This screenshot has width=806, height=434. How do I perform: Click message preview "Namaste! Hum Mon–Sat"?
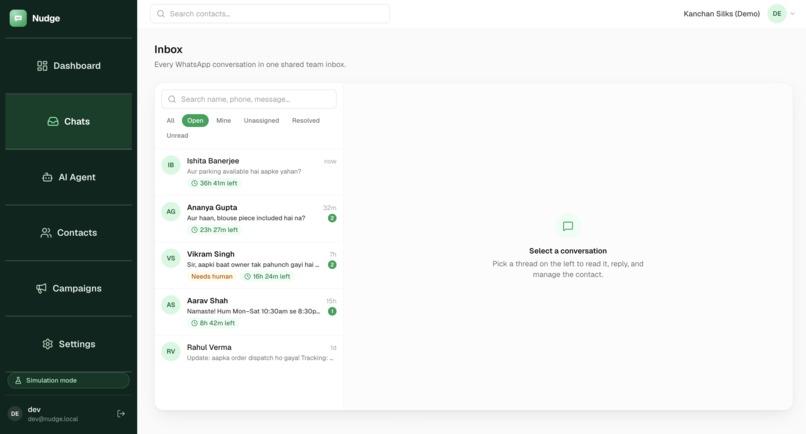coord(253,311)
